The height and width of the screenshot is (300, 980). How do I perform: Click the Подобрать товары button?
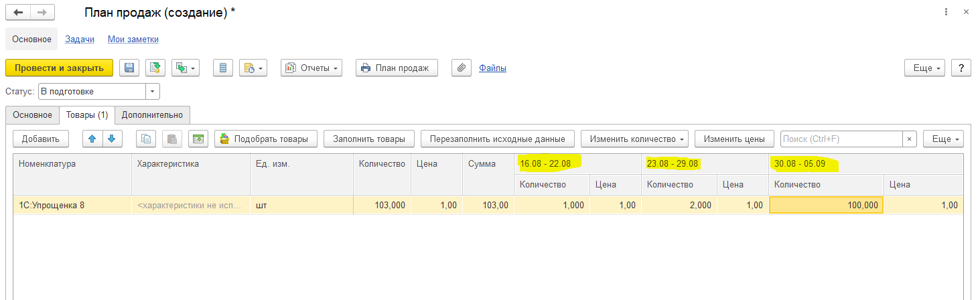(x=265, y=139)
